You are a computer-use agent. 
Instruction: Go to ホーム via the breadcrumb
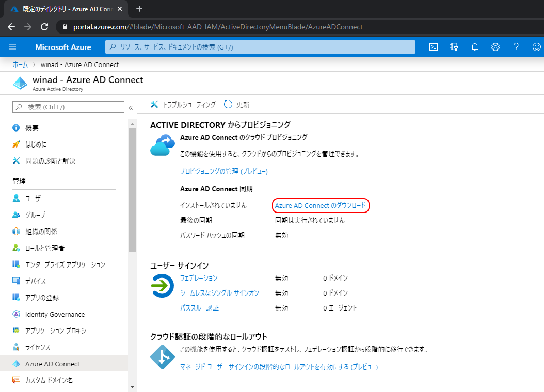point(20,65)
